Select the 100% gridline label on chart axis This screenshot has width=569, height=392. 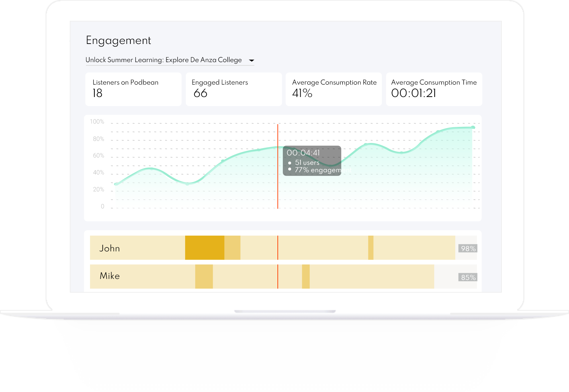[97, 121]
